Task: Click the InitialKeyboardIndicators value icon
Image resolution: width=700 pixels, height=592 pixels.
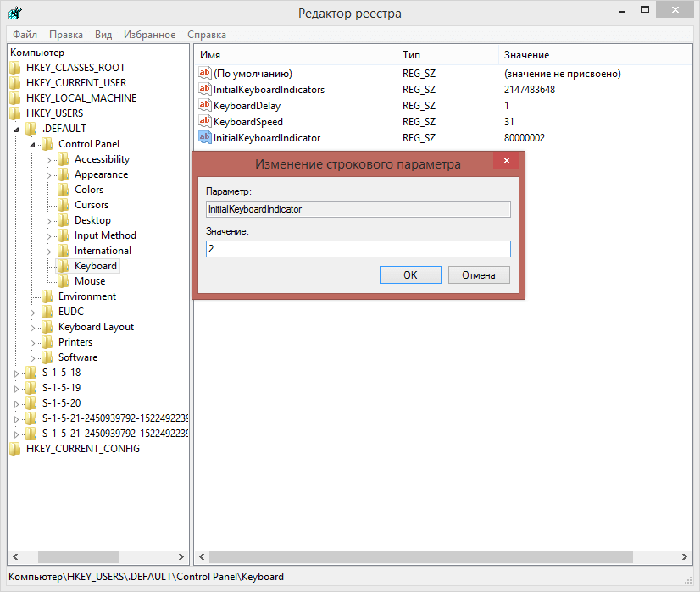Action: 204,90
